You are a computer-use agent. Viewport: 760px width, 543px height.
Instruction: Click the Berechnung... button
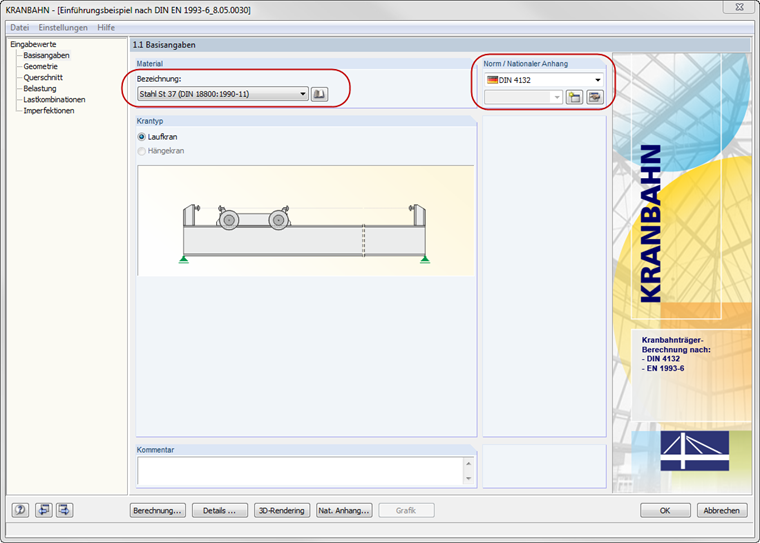coord(158,511)
